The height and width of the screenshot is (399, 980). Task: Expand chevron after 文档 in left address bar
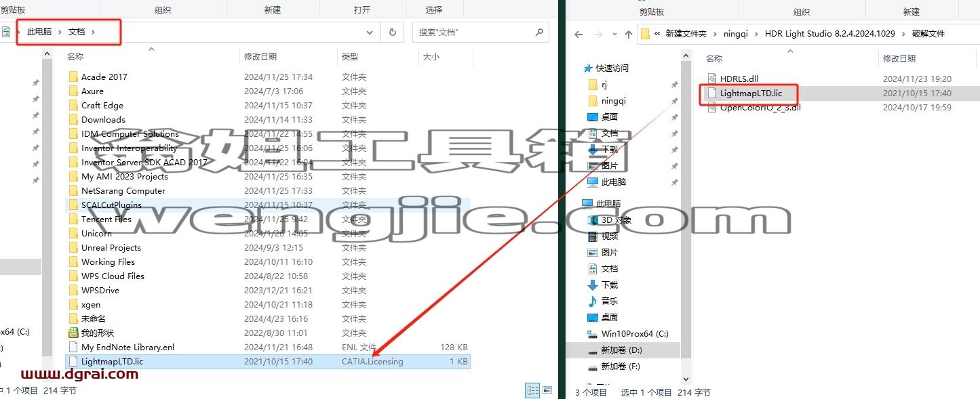click(94, 32)
